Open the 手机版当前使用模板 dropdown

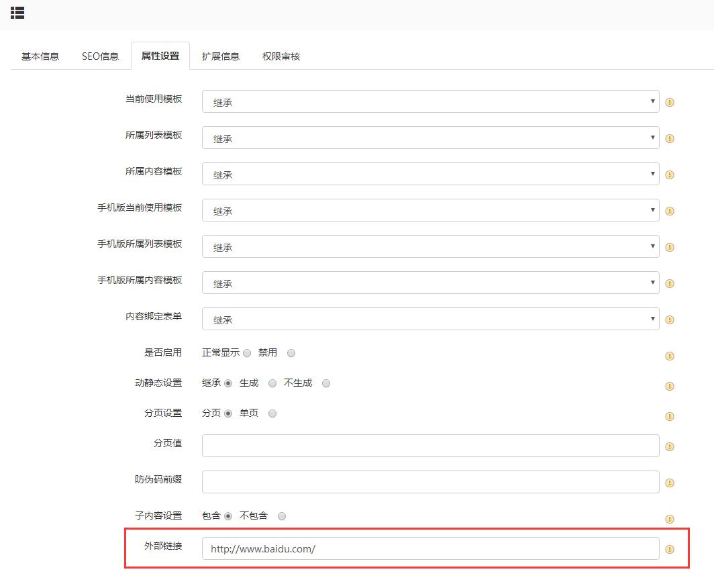point(429,210)
